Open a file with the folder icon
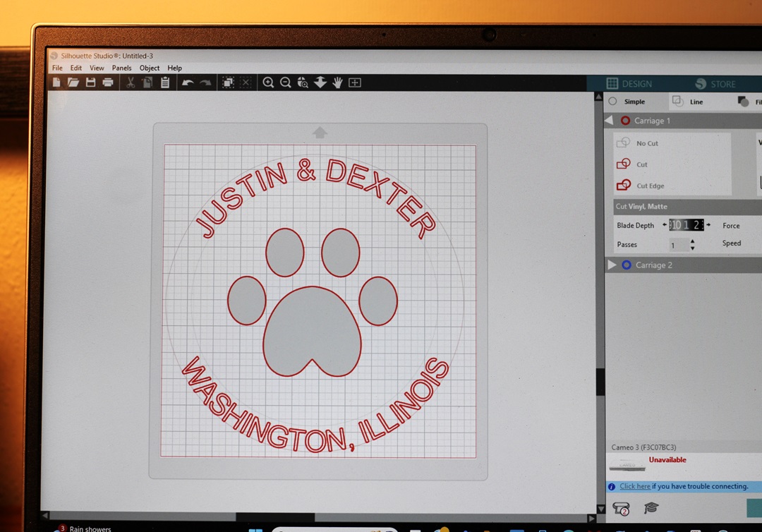Viewport: 762px width, 532px height. point(73,83)
